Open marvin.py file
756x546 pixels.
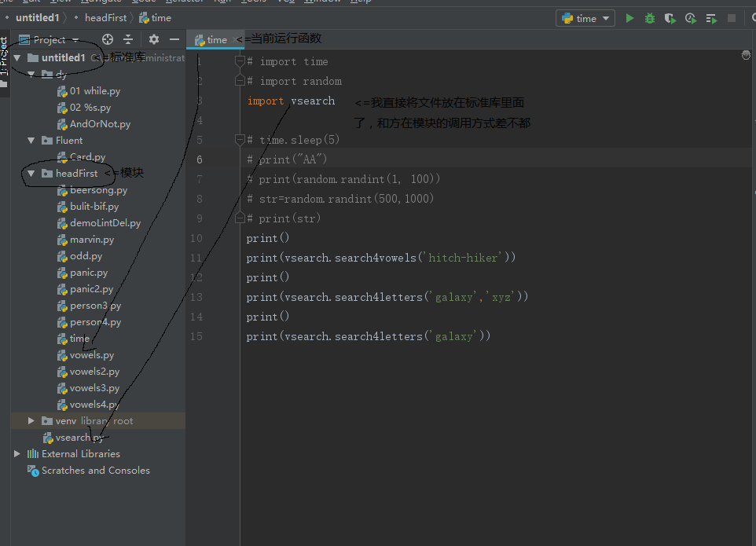[86, 240]
